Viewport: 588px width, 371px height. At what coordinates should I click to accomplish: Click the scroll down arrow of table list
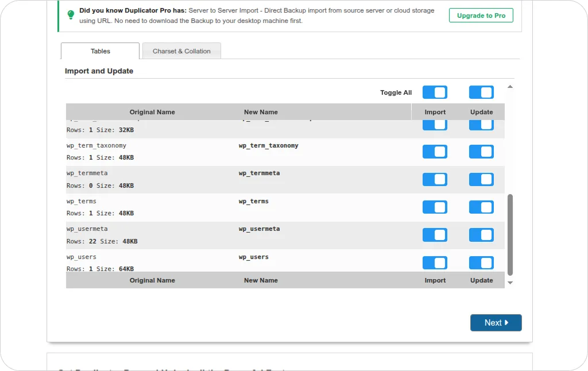(510, 283)
